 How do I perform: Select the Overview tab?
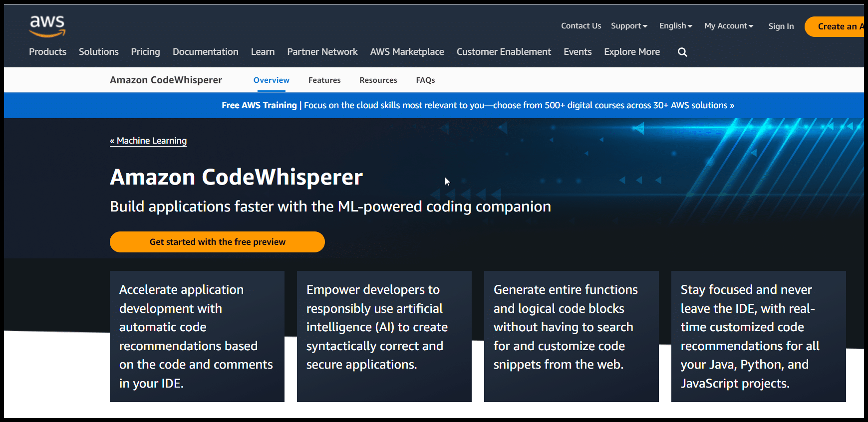(271, 80)
